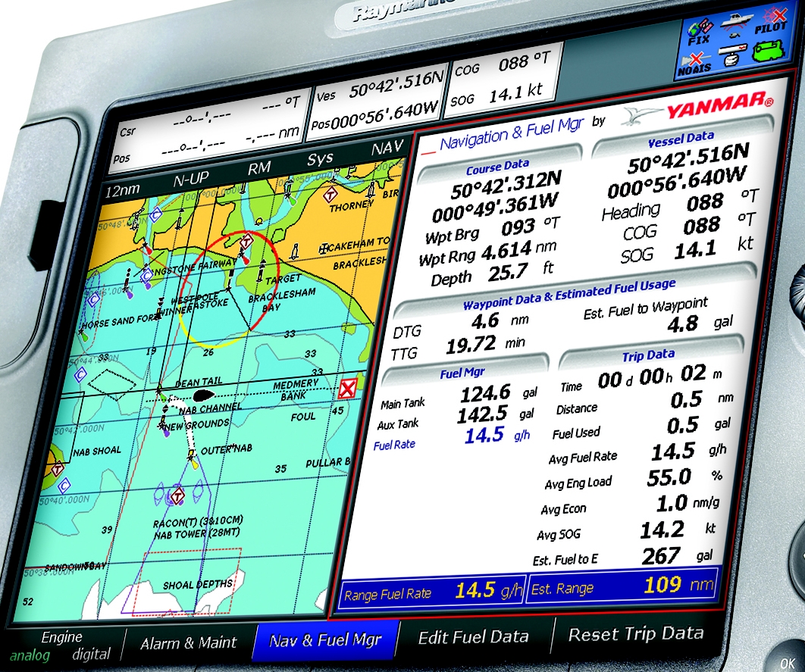805x672 pixels.
Task: Click the N-UP orientation indicator
Action: 191,180
